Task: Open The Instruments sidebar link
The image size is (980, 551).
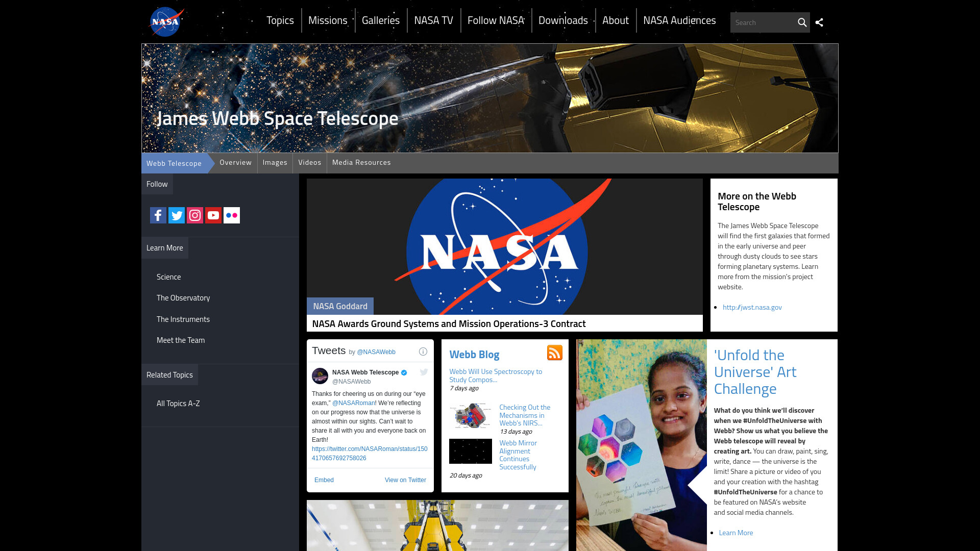Action: 183,319
